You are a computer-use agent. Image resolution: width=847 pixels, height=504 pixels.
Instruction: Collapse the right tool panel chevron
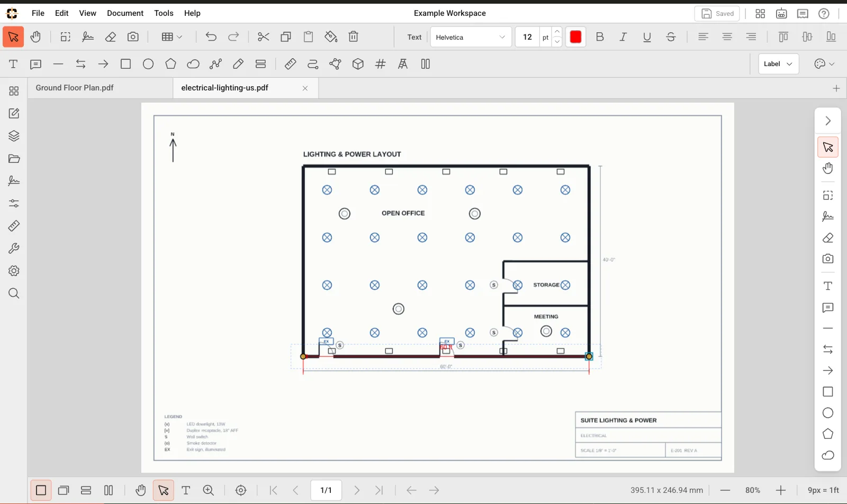pyautogui.click(x=828, y=121)
